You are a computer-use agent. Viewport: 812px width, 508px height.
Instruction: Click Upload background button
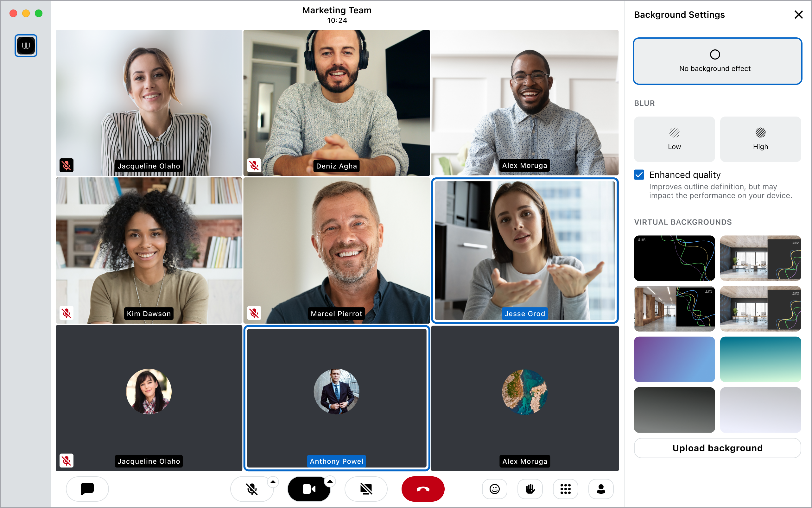pyautogui.click(x=717, y=448)
